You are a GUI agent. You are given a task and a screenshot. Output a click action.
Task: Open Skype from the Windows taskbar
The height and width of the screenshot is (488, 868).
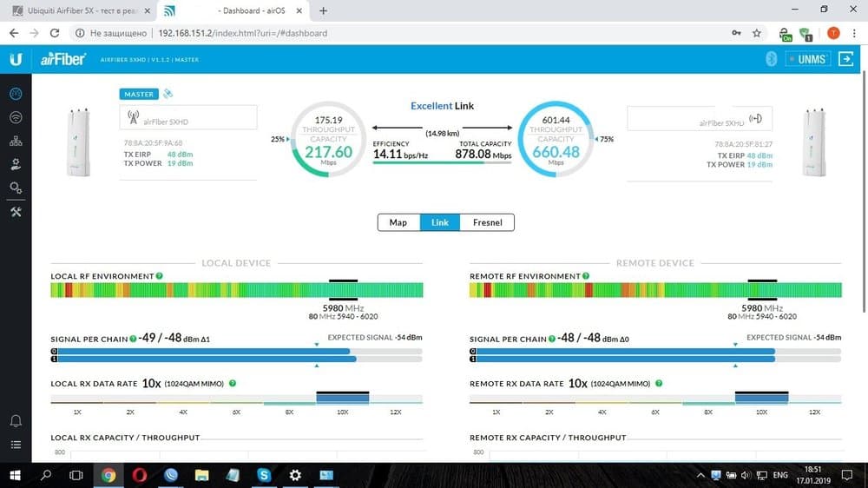263,475
